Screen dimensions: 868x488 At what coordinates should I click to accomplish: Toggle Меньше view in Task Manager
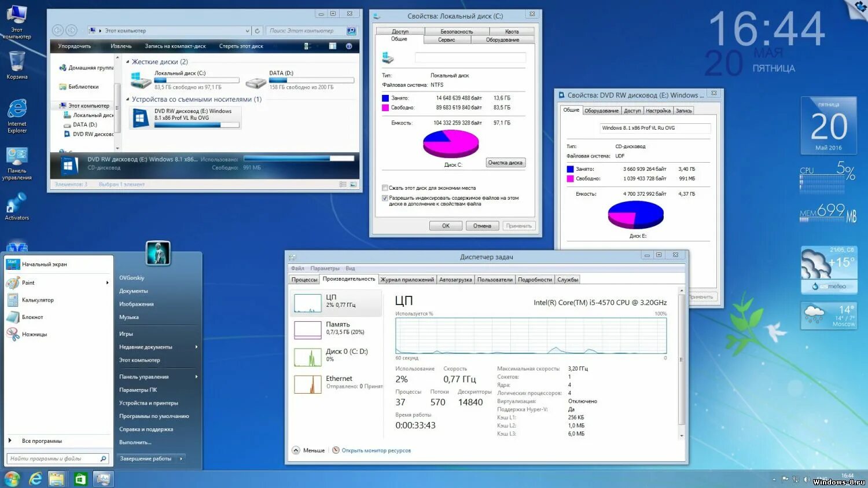tap(308, 450)
